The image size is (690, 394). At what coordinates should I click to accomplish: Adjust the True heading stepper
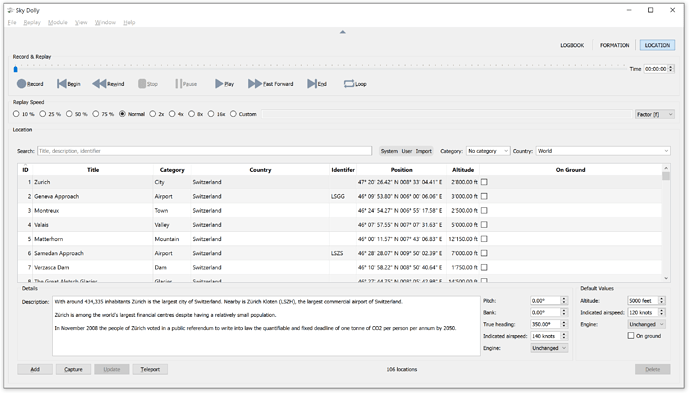[564, 324]
